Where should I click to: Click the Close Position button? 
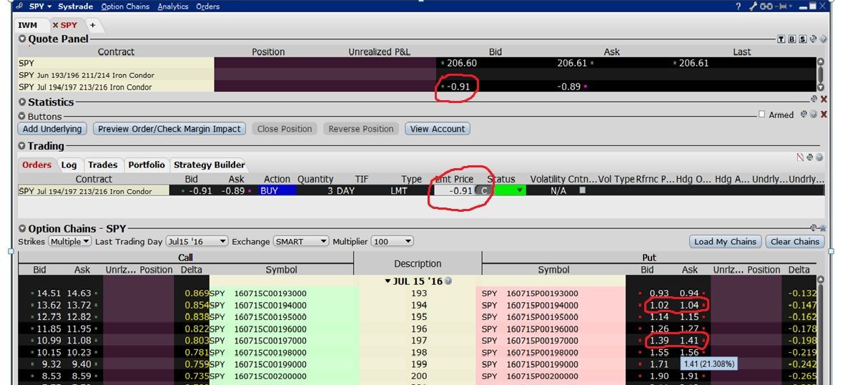(x=285, y=129)
